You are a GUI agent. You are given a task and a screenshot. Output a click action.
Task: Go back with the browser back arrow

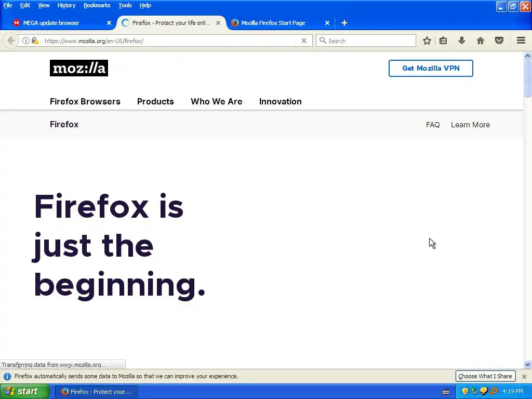click(11, 41)
